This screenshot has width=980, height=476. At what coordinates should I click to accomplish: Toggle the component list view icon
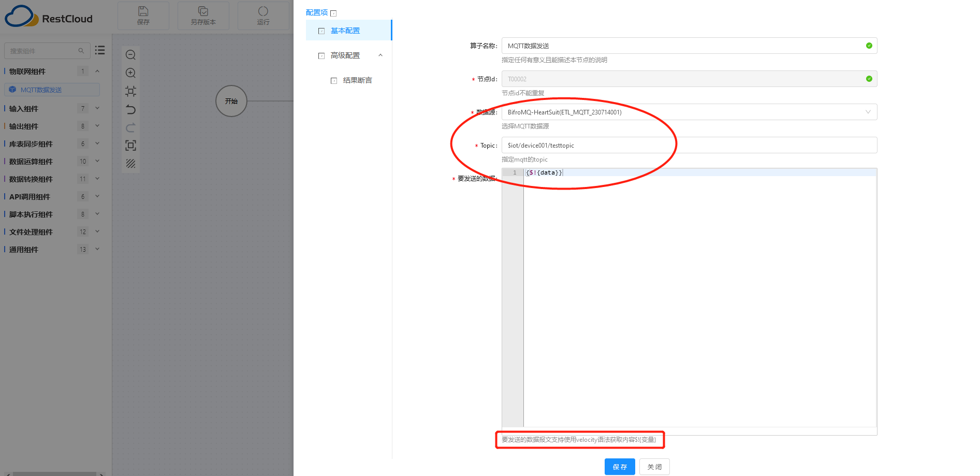pos(100,50)
